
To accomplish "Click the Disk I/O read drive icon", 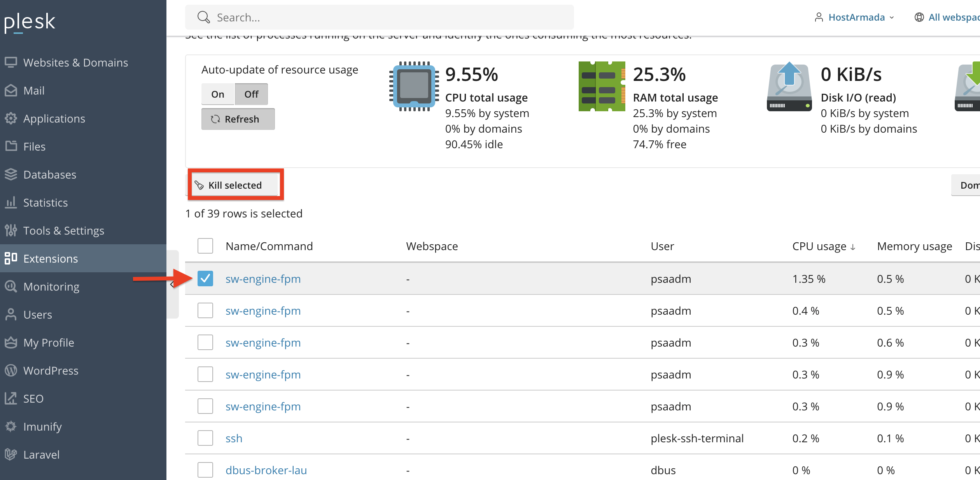I will pos(789,86).
